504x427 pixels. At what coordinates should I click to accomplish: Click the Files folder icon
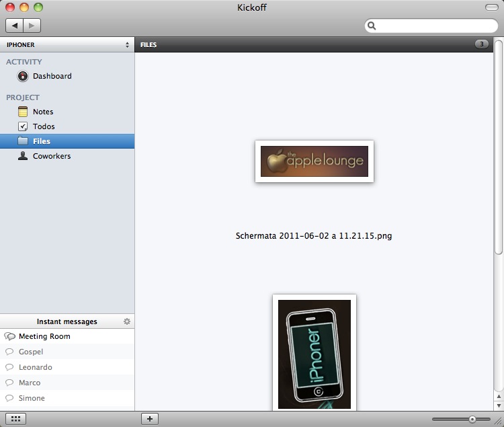point(23,141)
